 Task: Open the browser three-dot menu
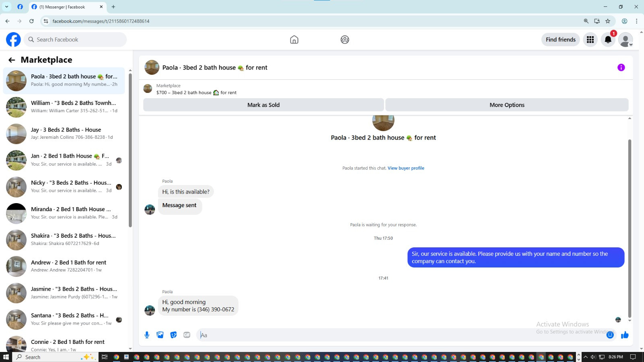(x=636, y=21)
